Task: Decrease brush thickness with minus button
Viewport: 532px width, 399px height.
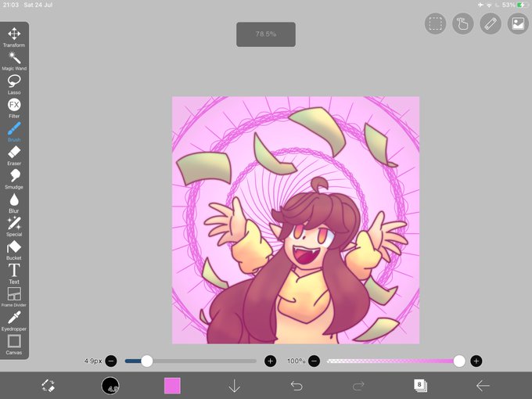Action: (111, 361)
